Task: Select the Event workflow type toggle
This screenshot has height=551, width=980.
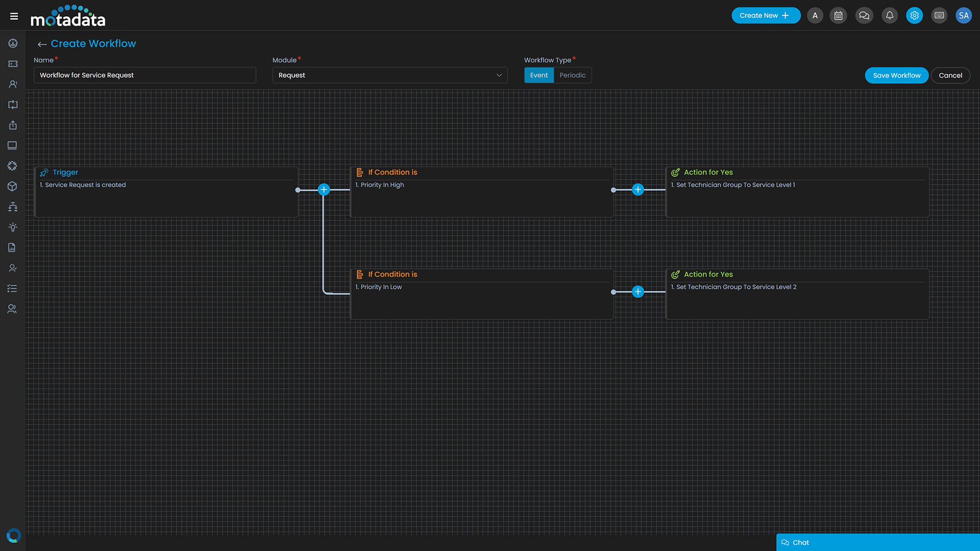Action: (538, 74)
